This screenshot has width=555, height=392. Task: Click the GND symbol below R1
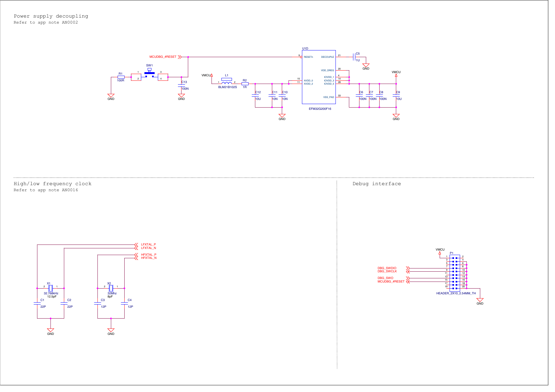[111, 96]
